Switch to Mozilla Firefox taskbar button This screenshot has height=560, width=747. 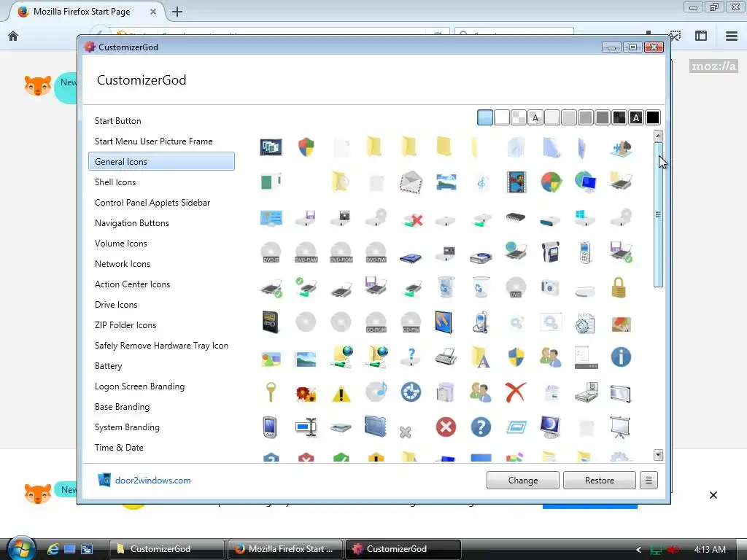[x=285, y=549]
